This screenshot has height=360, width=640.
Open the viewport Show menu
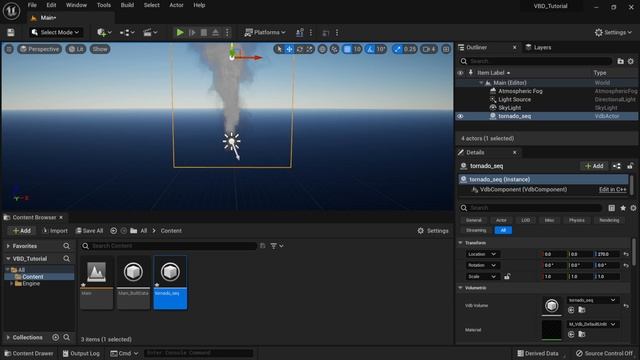100,49
